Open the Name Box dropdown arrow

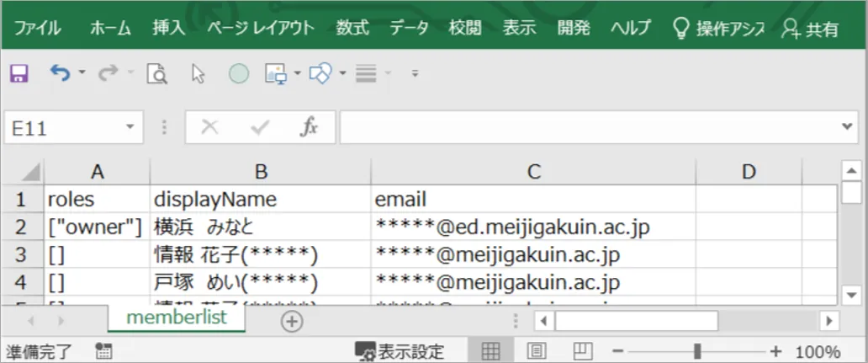[x=130, y=127]
